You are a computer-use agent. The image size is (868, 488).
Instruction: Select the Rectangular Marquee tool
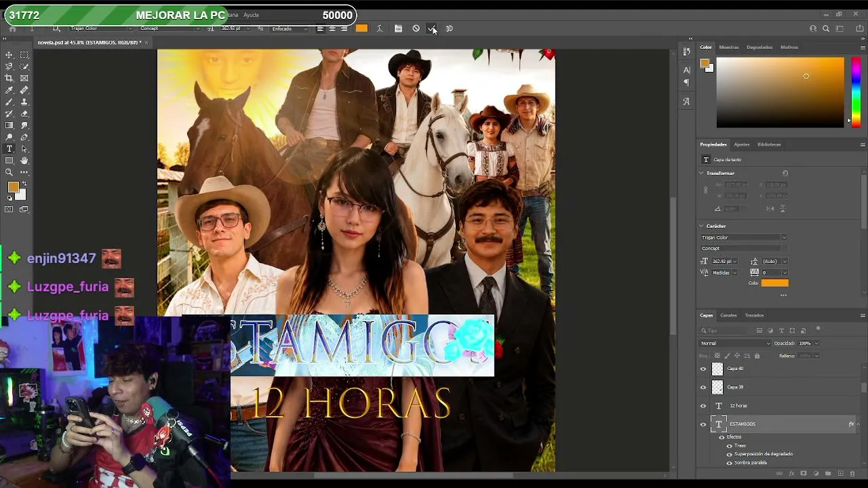point(24,55)
